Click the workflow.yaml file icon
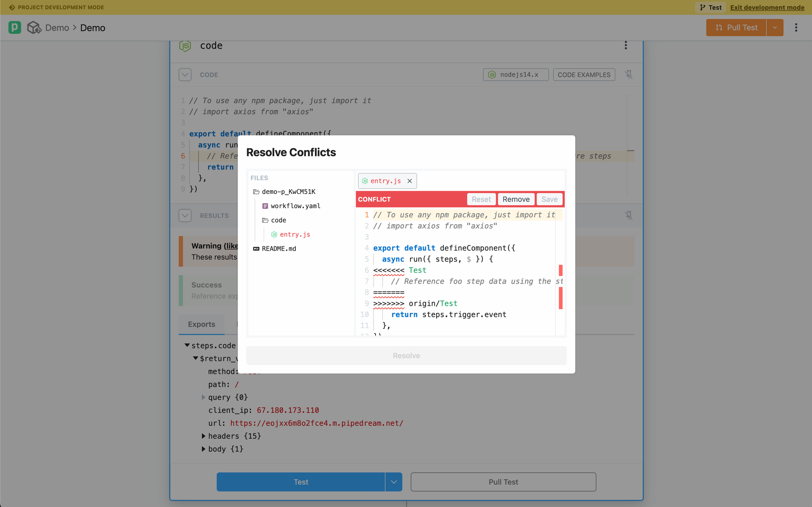Screen dimensions: 812x507 pos(265,206)
